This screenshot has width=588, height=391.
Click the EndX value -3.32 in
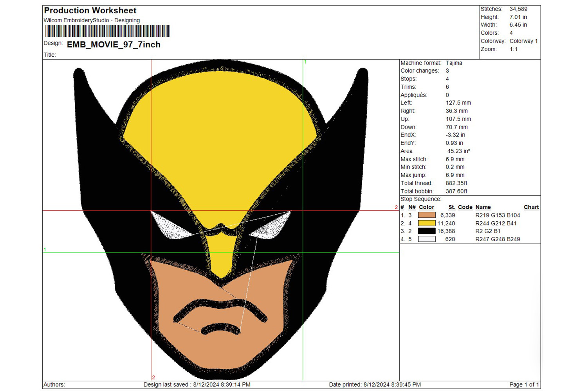click(x=456, y=135)
